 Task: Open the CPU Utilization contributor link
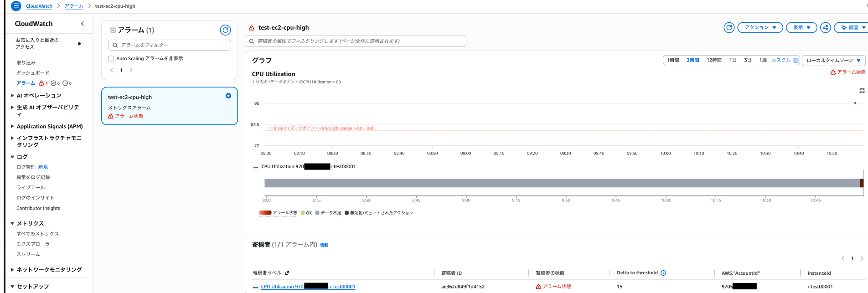[x=308, y=287]
